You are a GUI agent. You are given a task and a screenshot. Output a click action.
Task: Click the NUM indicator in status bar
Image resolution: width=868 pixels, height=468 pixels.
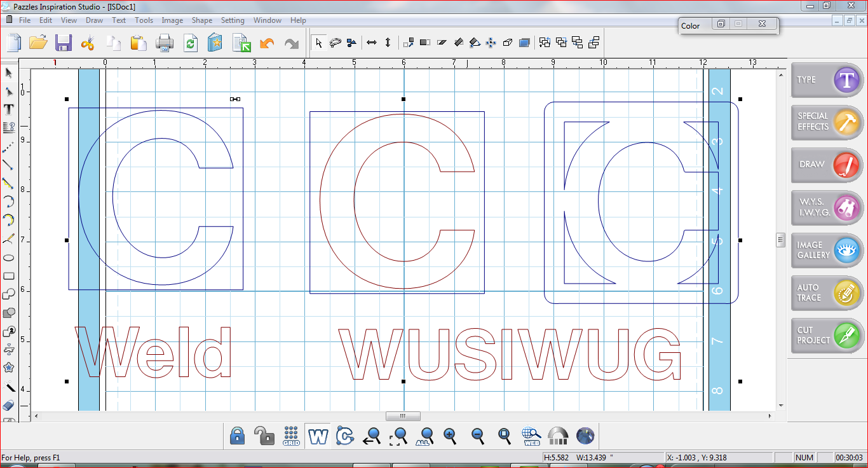click(x=804, y=458)
